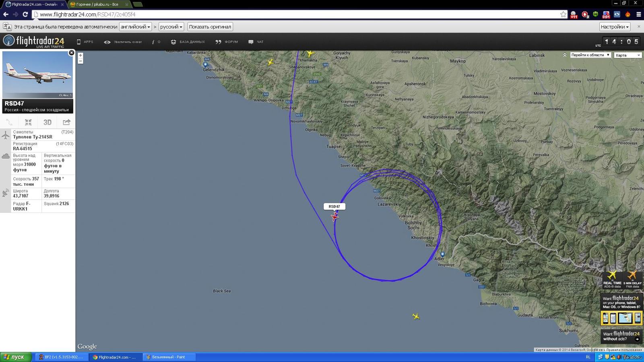Click the flight route icon in info panel
Image resolution: width=644 pixels, height=362 pixels.
[x=9, y=122]
